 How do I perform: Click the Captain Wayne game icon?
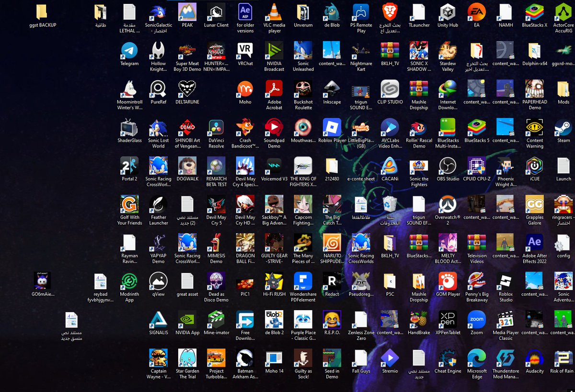(159, 358)
